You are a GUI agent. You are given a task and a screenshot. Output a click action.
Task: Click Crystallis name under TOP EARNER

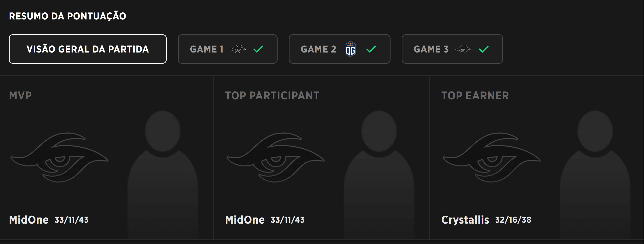pyautogui.click(x=465, y=220)
